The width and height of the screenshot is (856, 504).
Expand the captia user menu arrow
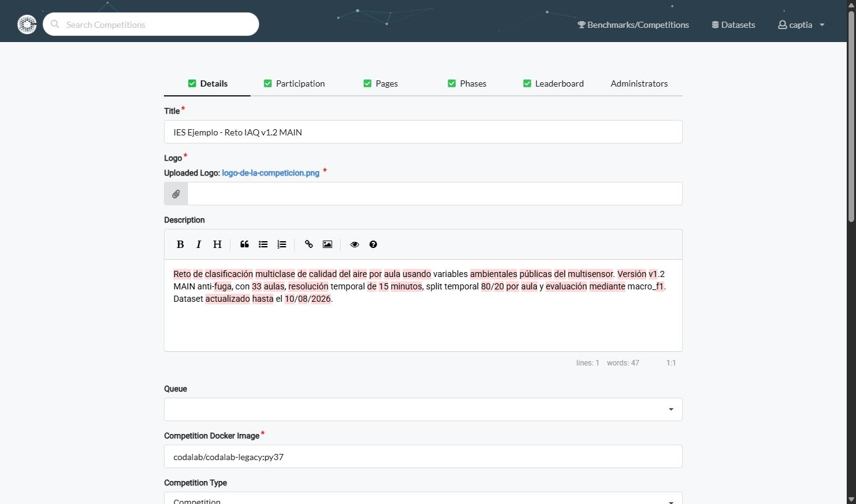822,25
